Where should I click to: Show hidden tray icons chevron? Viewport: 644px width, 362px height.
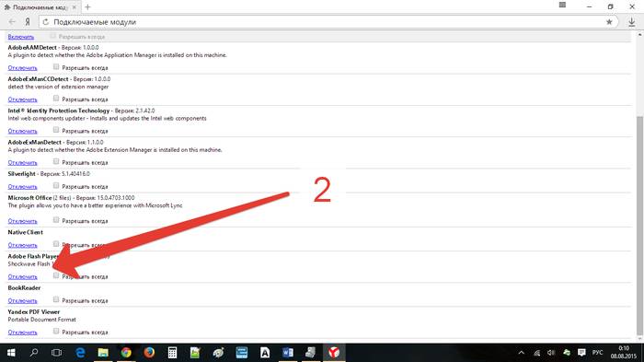[x=522, y=353]
